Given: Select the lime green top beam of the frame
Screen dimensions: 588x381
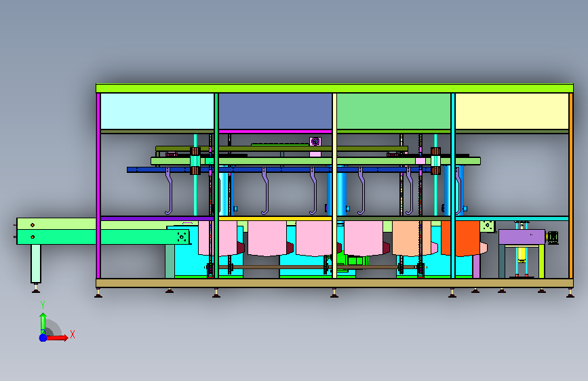Looking at the screenshot, I should click(x=334, y=89).
